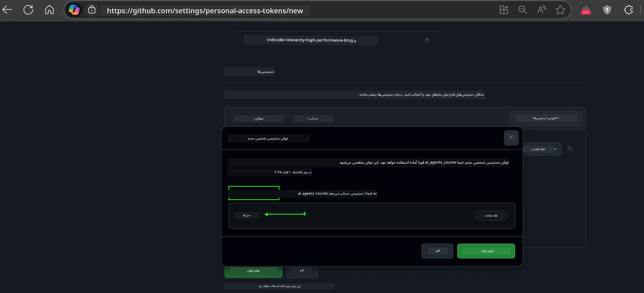Switch to the Repositories permissions tab
The height and width of the screenshot is (293, 644).
[x=258, y=118]
